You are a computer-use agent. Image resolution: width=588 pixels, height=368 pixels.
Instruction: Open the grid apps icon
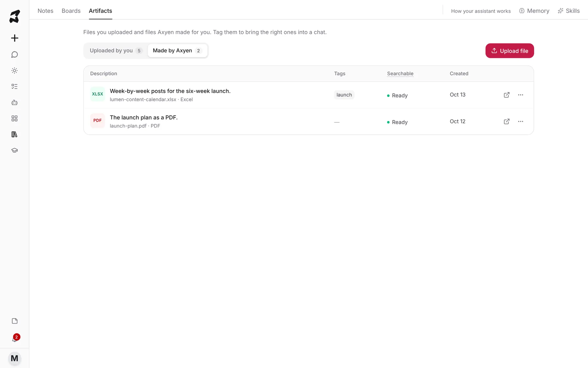[x=14, y=118]
